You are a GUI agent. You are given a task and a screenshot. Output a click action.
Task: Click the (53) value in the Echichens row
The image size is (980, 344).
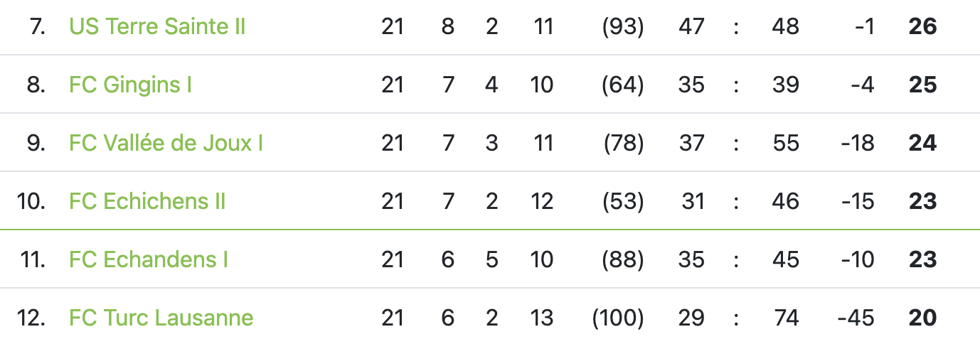[x=622, y=202]
